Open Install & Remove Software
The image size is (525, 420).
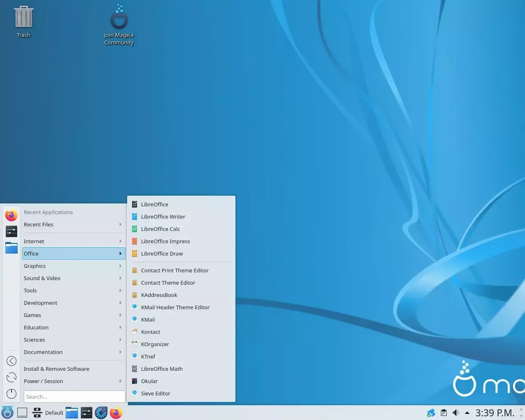(x=73, y=369)
